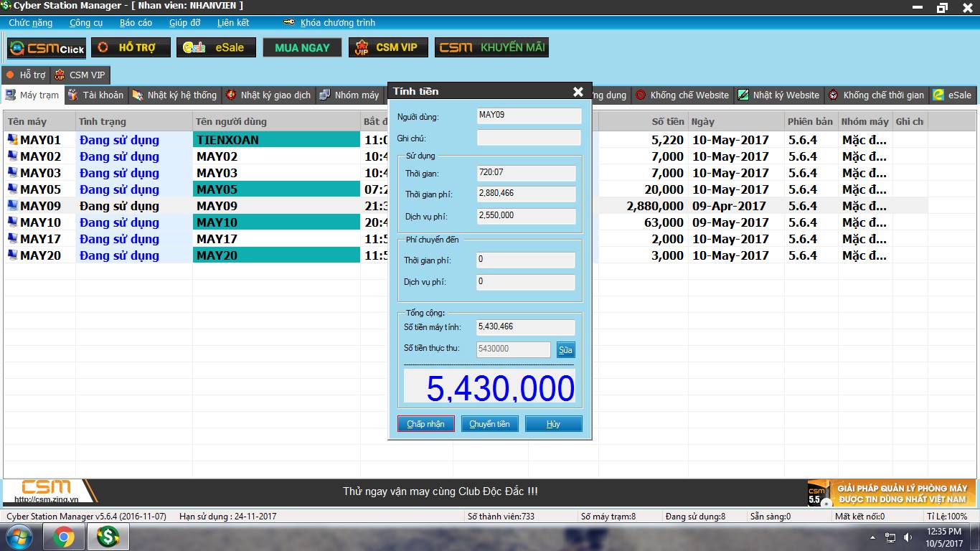Screen dimensions: 980x551
Task: Click the Thời gian field showing 720:07
Action: point(526,173)
